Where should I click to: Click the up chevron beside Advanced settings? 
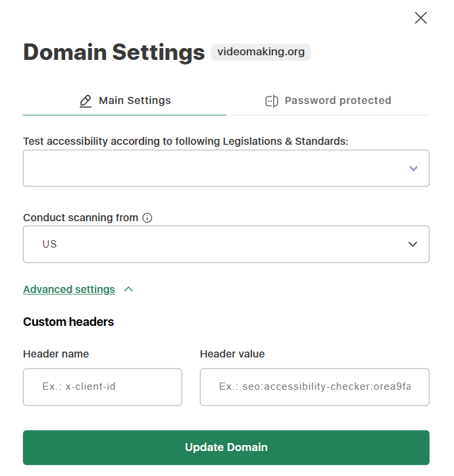(x=129, y=289)
